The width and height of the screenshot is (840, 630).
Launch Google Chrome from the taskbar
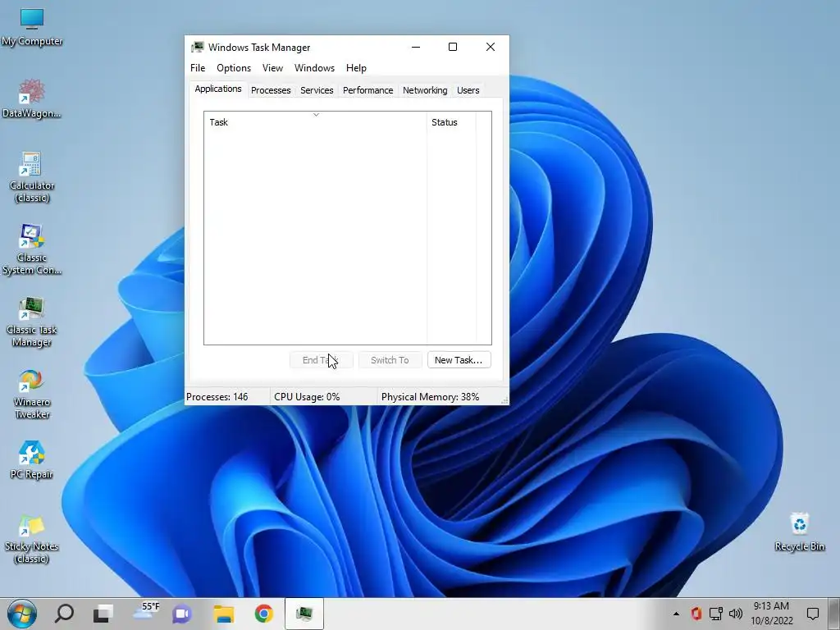tap(263, 614)
